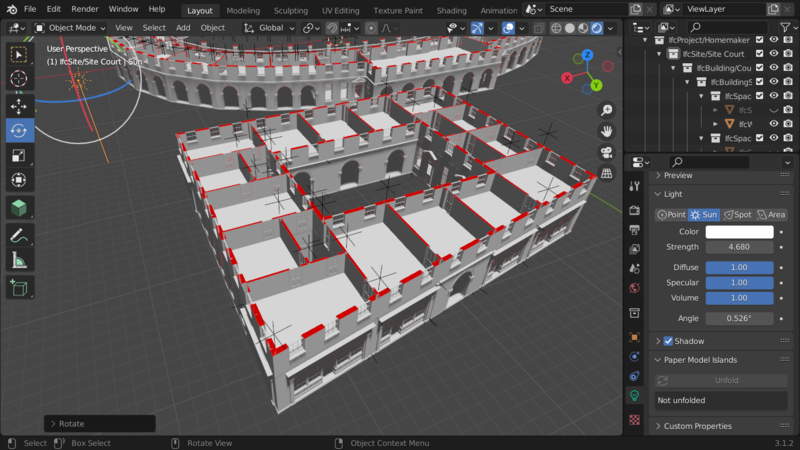Set light type to Spot

pyautogui.click(x=738, y=215)
